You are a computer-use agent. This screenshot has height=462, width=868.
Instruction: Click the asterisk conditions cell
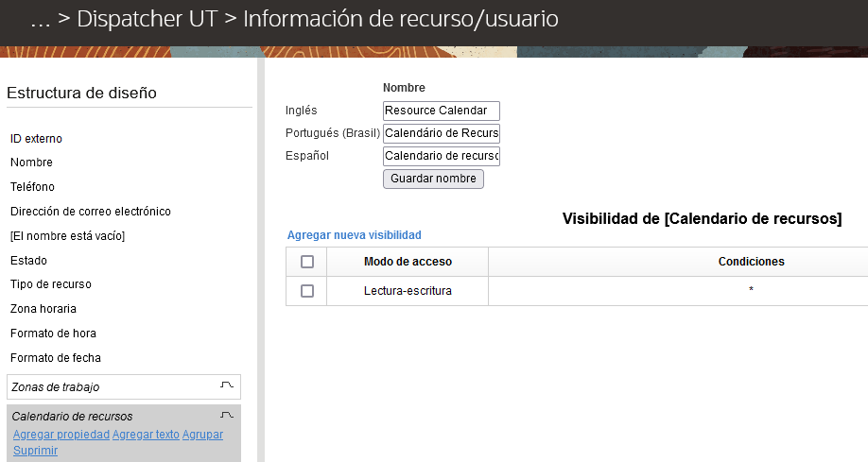(751, 290)
